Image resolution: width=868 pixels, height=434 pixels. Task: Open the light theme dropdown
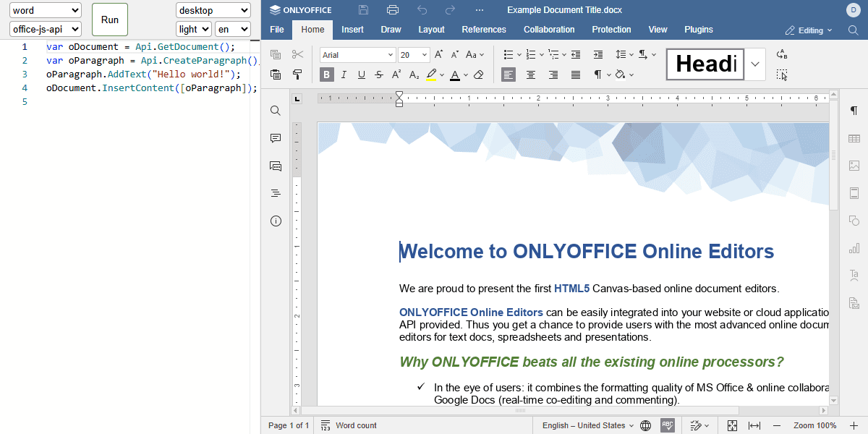(194, 30)
